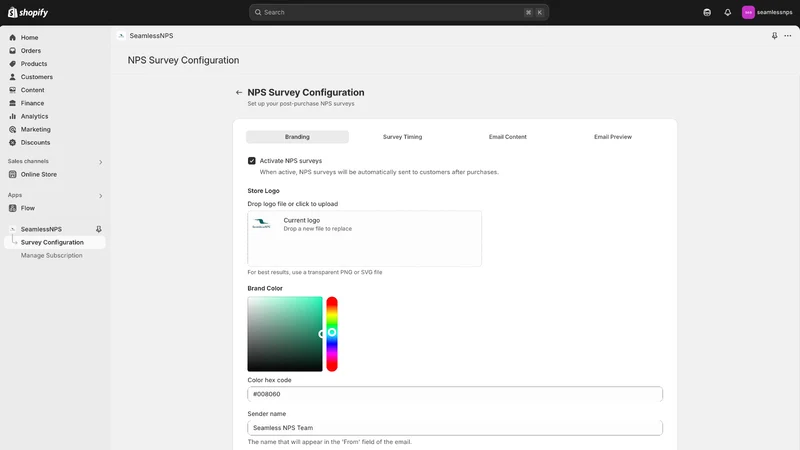
Task: Open the Content page
Action: [x=33, y=90]
